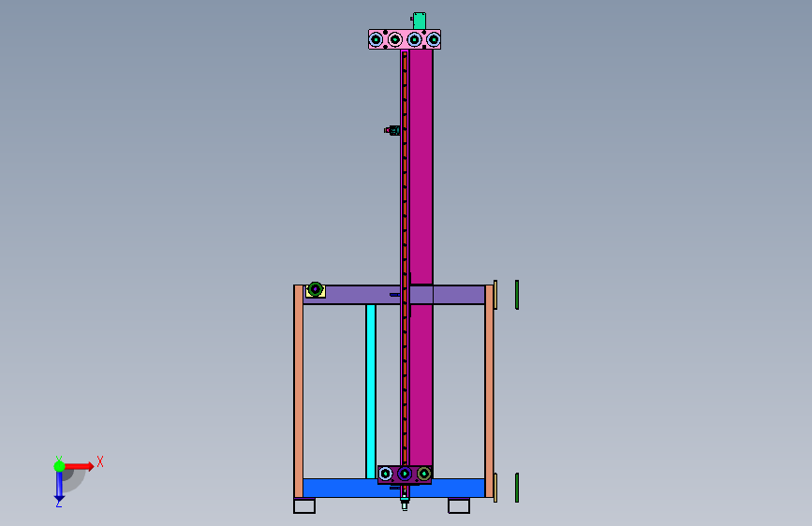
Task: Select the dark purple bottom bearing plate
Action: 405,475
